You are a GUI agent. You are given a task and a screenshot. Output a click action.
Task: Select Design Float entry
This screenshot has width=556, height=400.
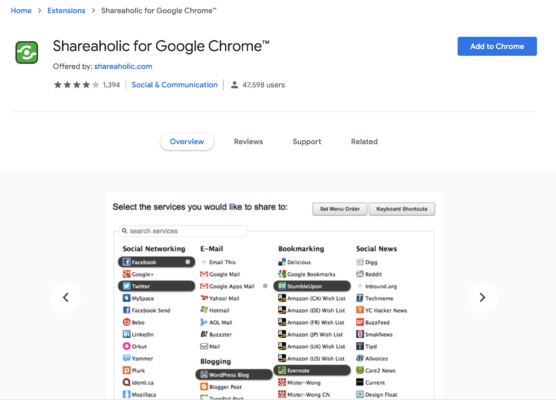click(x=377, y=395)
